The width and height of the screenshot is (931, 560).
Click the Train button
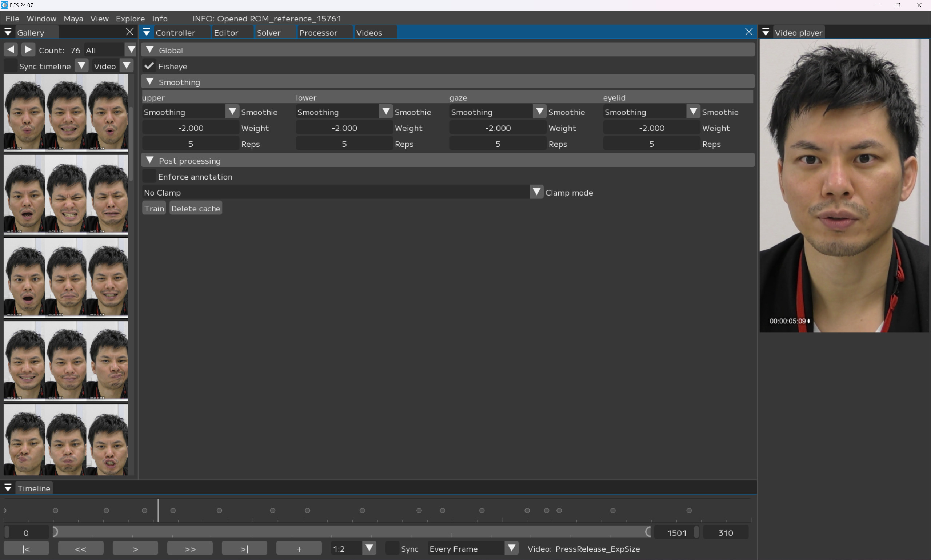click(154, 208)
